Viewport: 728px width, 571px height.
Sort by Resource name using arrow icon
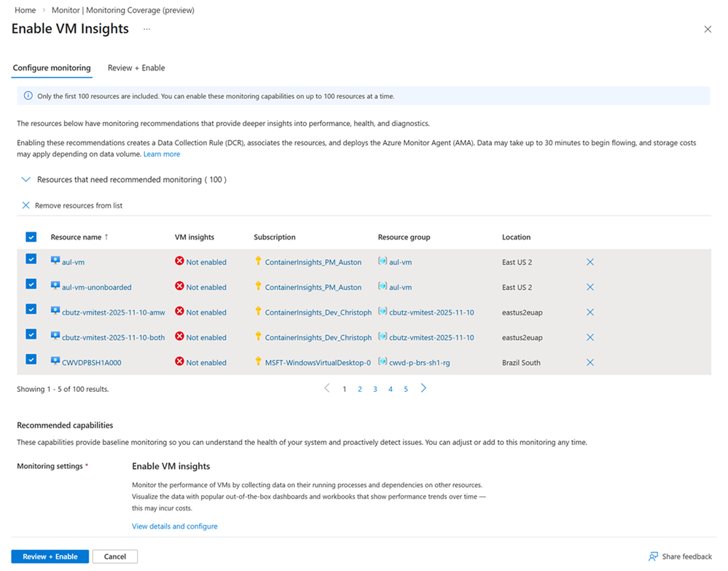click(106, 237)
